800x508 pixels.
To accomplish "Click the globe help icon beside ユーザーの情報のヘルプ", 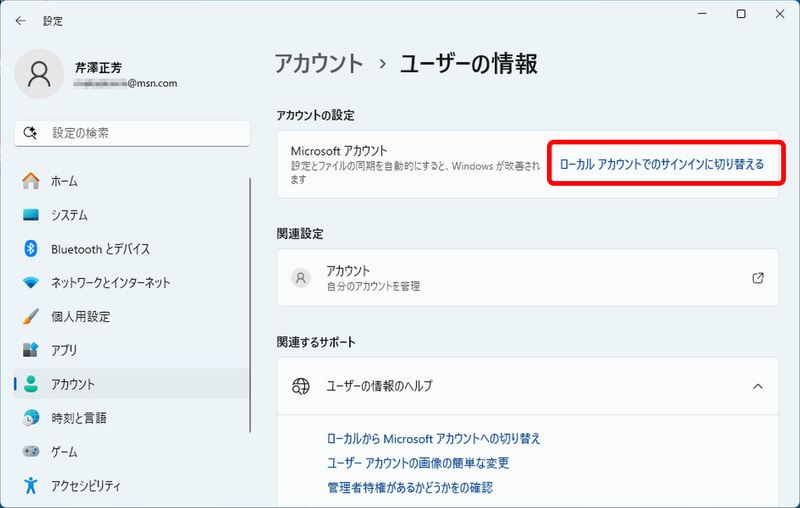I will [x=301, y=386].
